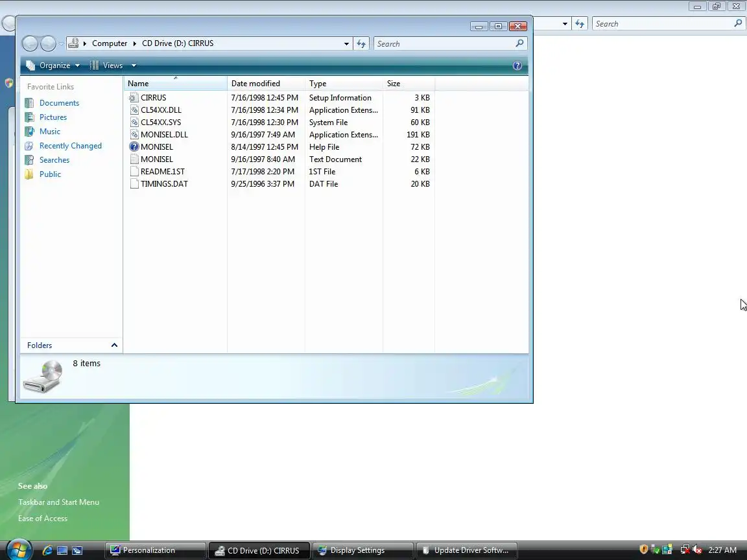Sort files by Name column
This screenshot has height=560, width=747.
175,84
